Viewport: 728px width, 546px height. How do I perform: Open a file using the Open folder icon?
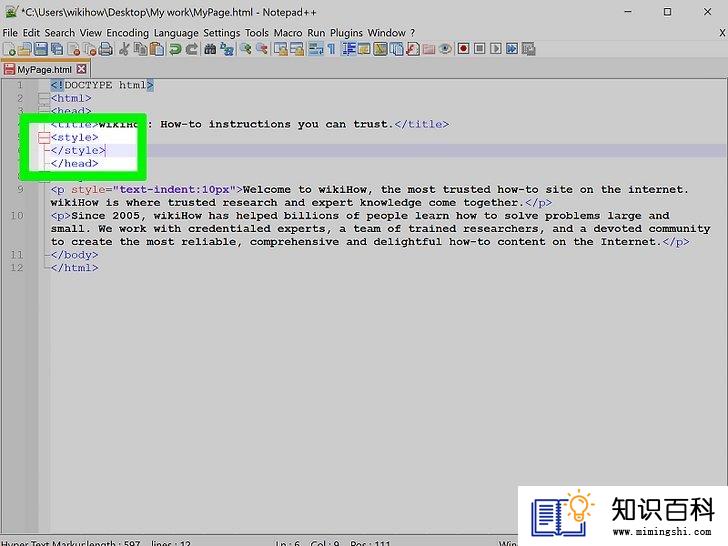coord(25,49)
